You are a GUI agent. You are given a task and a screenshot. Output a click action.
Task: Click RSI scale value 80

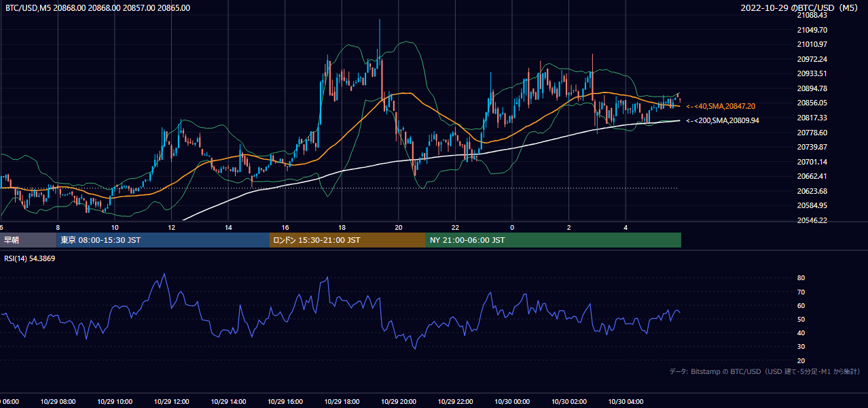801,278
